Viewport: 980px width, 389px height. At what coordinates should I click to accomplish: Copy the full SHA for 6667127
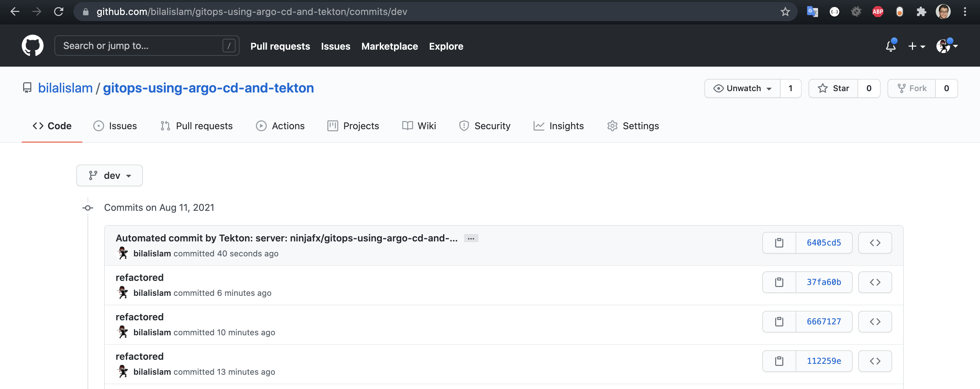coord(779,322)
